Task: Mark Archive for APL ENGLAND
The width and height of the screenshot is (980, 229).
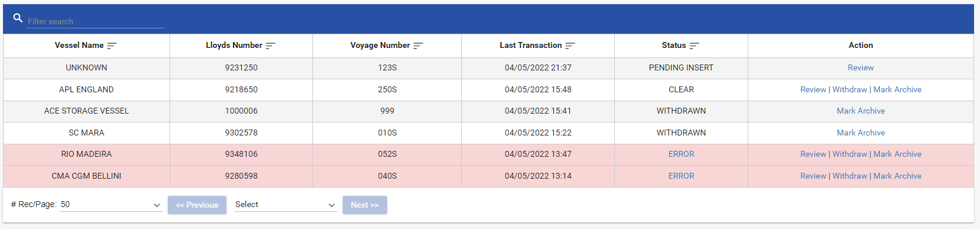Action: click(897, 90)
